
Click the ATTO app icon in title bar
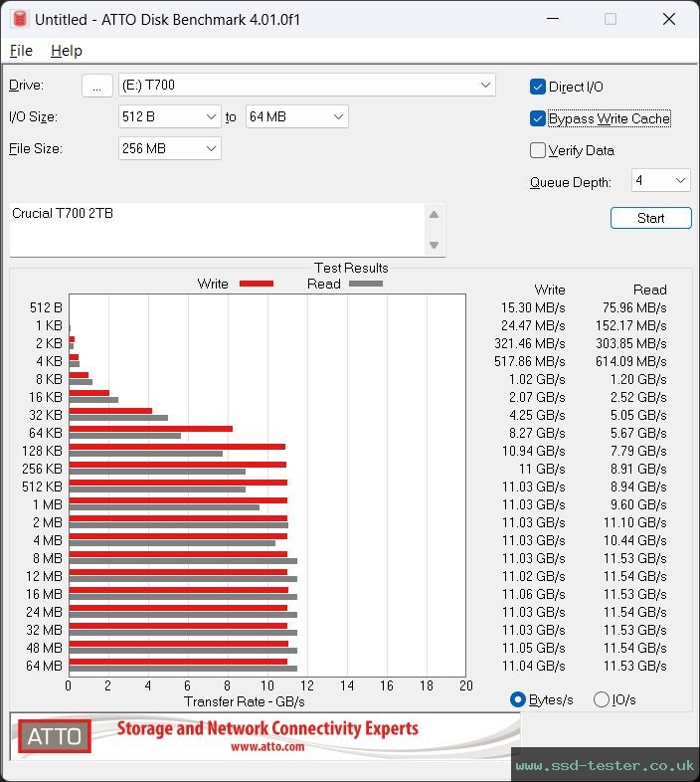point(20,19)
